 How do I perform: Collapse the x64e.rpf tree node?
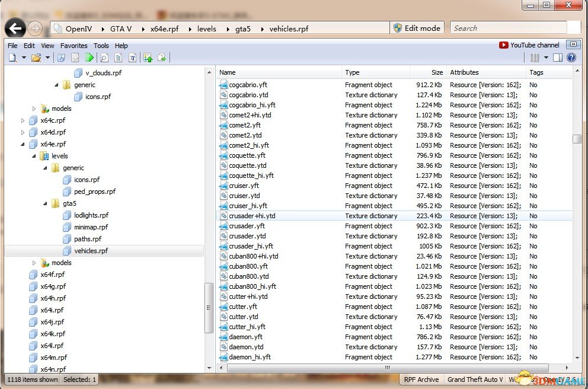[23, 144]
